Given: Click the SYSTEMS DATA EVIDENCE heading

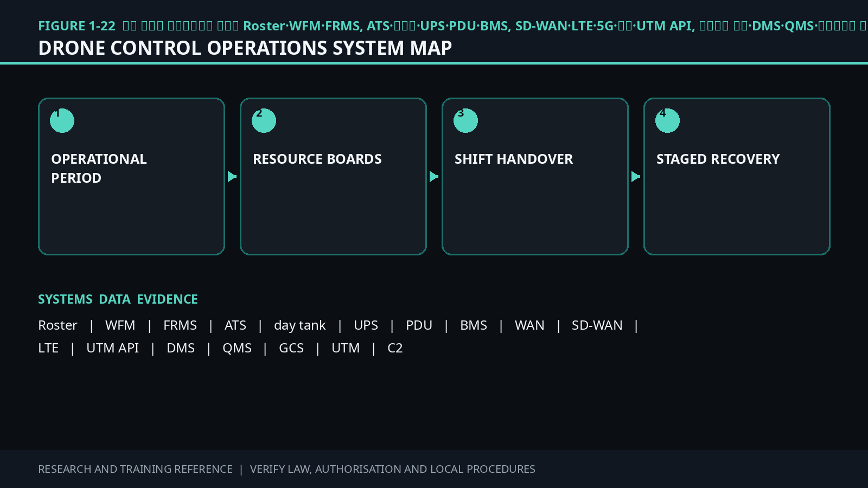Looking at the screenshot, I should [x=118, y=299].
